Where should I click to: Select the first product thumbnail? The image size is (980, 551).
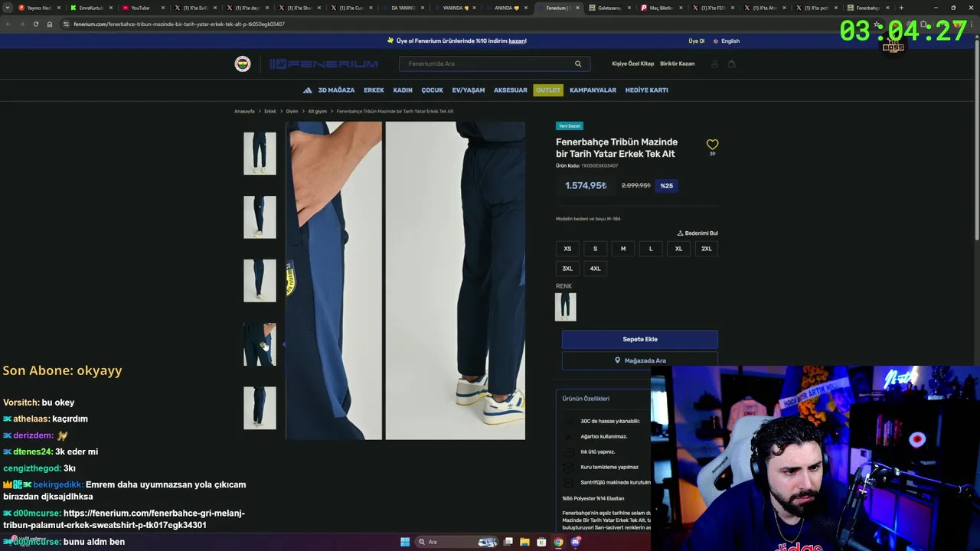(x=260, y=153)
